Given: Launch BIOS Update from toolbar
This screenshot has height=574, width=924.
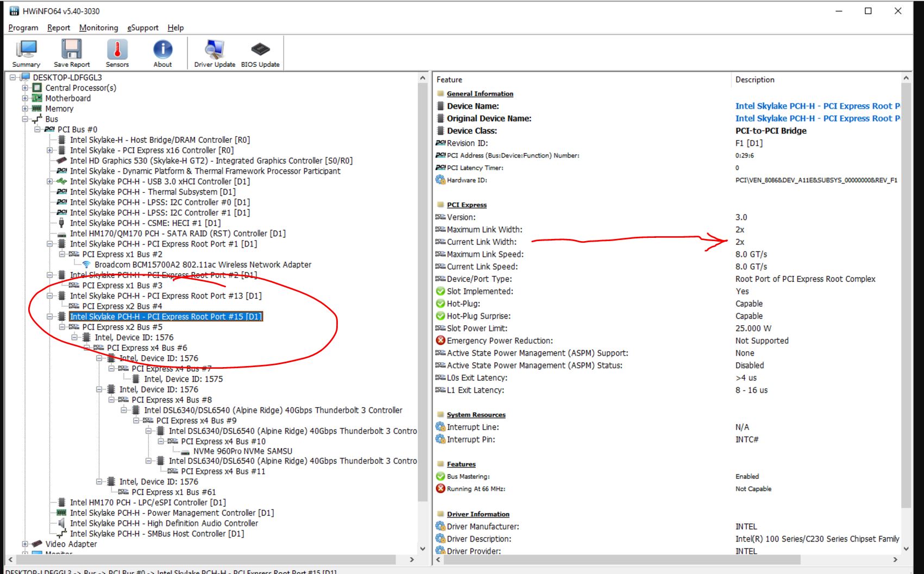Looking at the screenshot, I should [260, 53].
